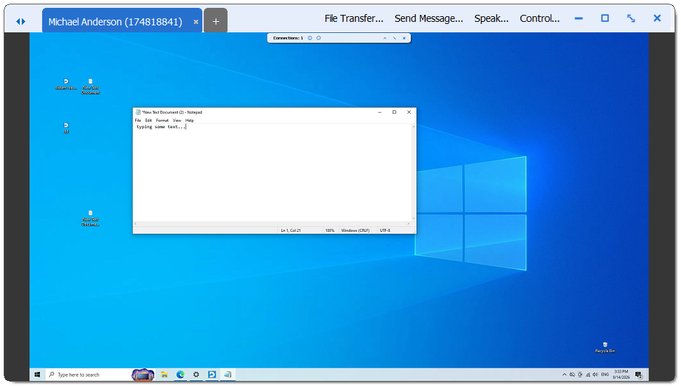Click the Connections: 1 label
The width and height of the screenshot is (681, 386).
click(x=288, y=38)
